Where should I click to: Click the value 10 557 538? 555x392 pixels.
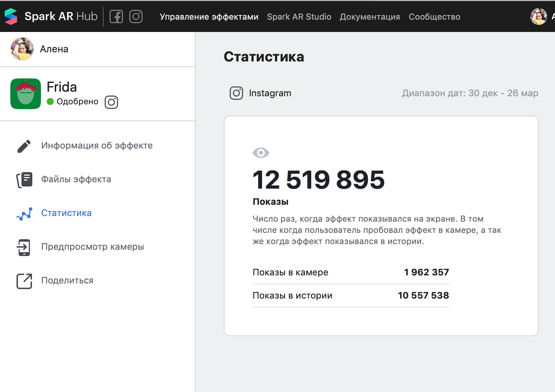[x=424, y=295]
